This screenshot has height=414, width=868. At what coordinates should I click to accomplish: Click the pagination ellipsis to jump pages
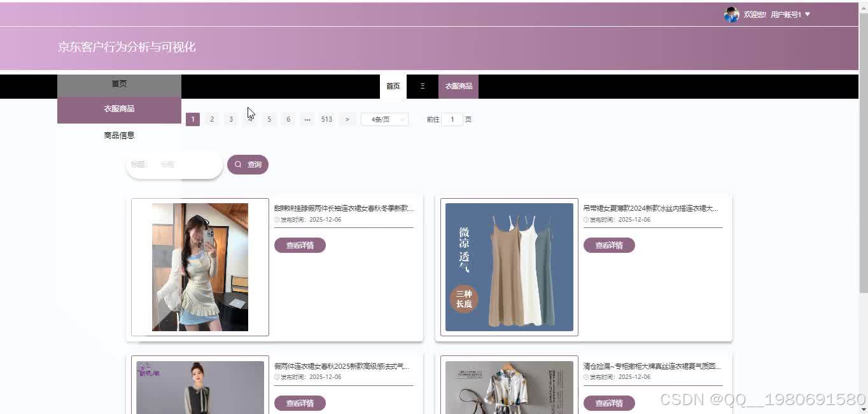click(307, 119)
